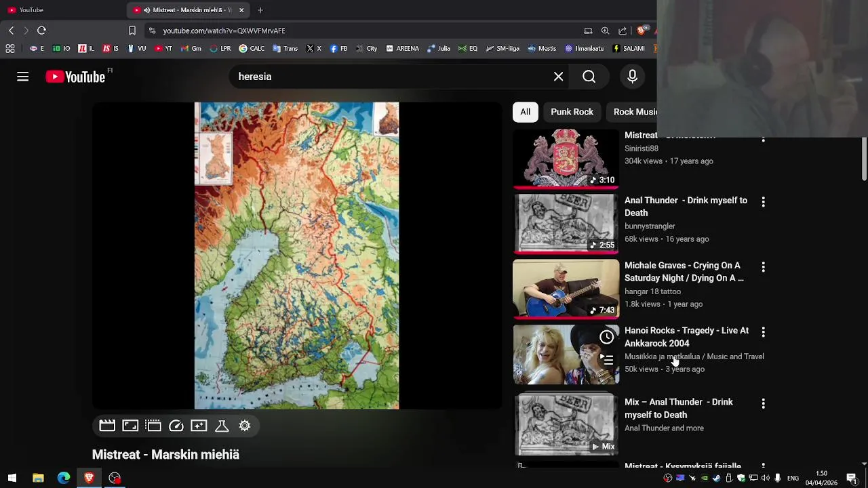Open the 'AREENA' bookmark
868x488 pixels.
point(402,49)
